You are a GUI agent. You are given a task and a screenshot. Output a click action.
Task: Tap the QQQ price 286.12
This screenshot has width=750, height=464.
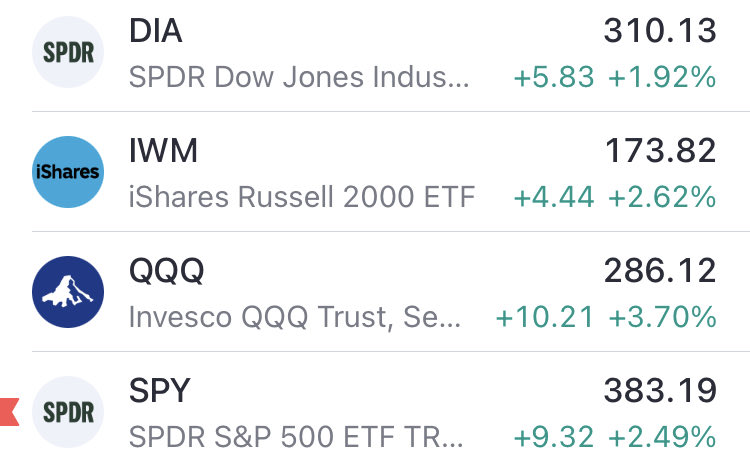coord(660,271)
